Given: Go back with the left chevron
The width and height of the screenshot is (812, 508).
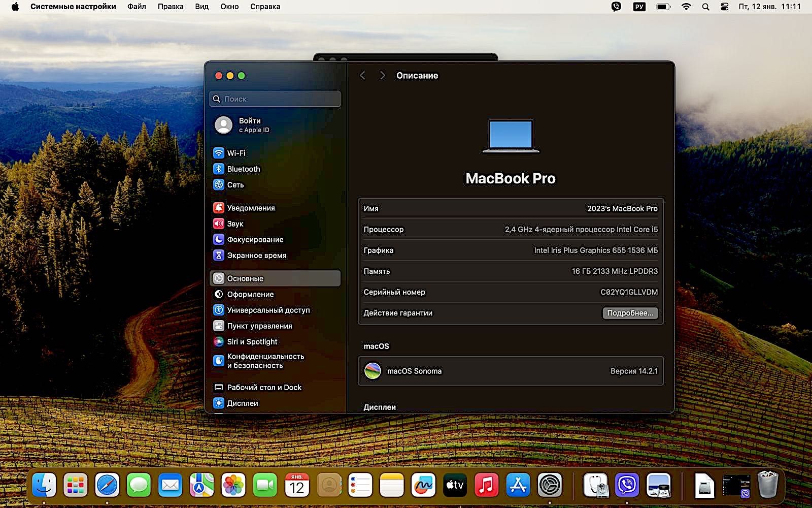Looking at the screenshot, I should click(x=362, y=75).
